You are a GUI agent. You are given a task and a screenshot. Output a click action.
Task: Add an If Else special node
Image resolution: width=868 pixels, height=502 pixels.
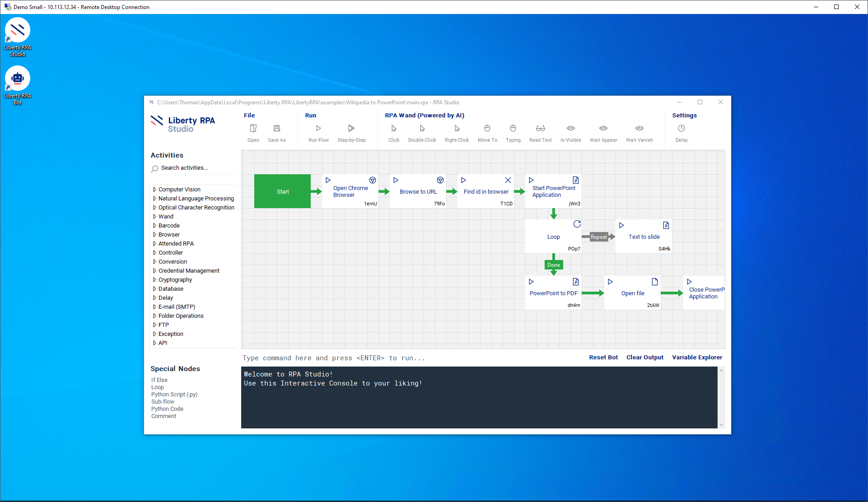(159, 380)
